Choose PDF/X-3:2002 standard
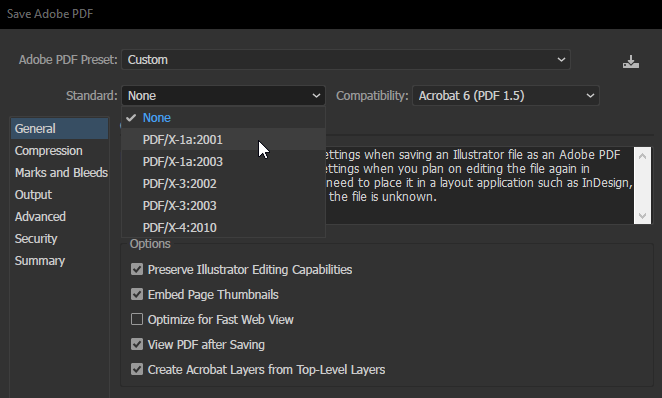The image size is (662, 398). pos(223,184)
